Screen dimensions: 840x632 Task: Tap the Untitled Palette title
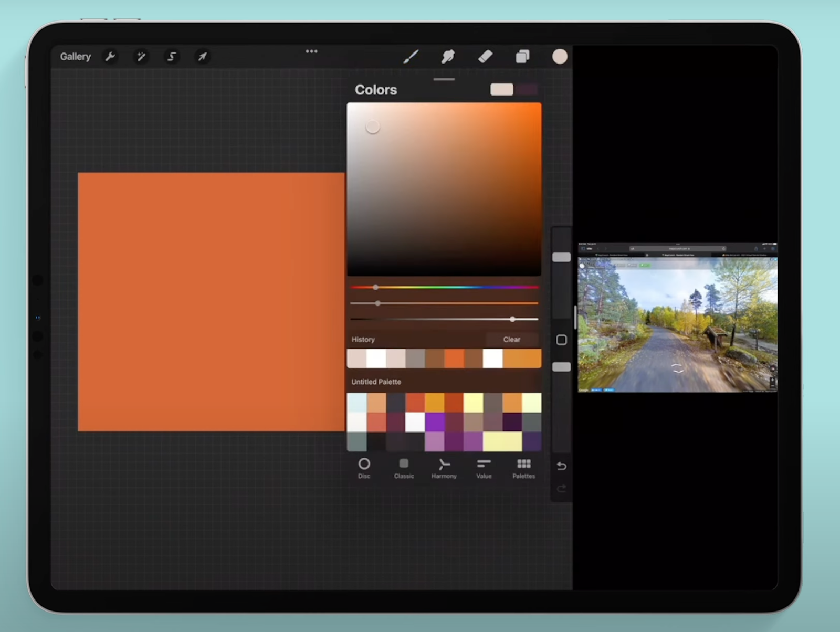376,382
